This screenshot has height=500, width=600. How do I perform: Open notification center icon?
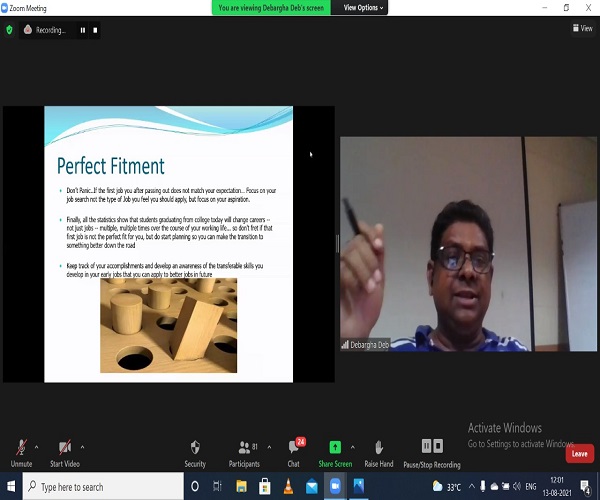click(x=585, y=487)
